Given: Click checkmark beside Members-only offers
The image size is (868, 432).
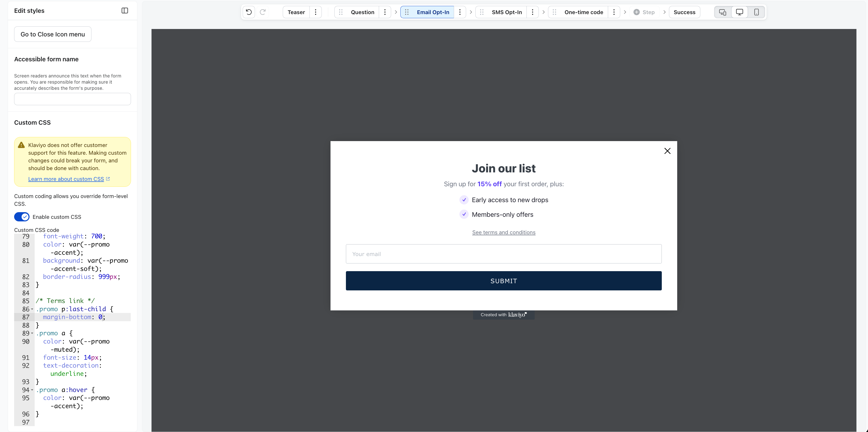Looking at the screenshot, I should coord(464,214).
